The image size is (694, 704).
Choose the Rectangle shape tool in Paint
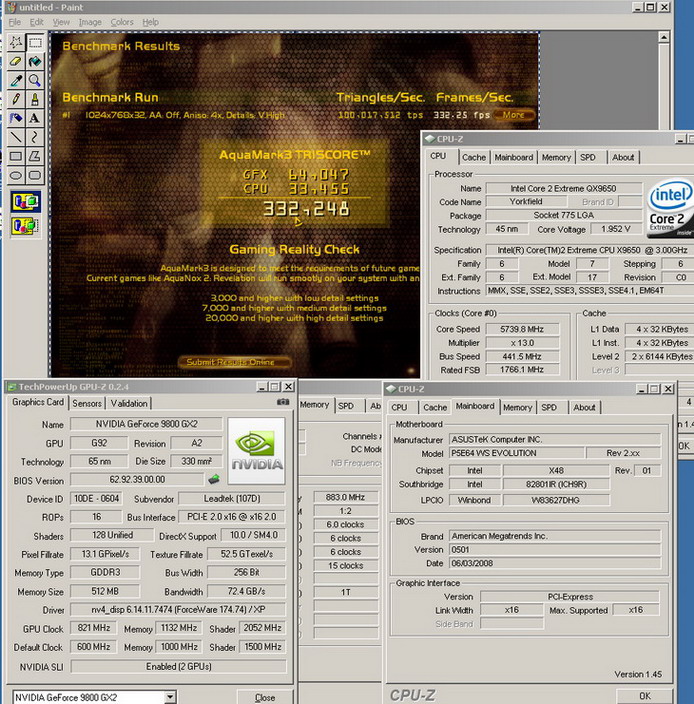pyautogui.click(x=16, y=156)
